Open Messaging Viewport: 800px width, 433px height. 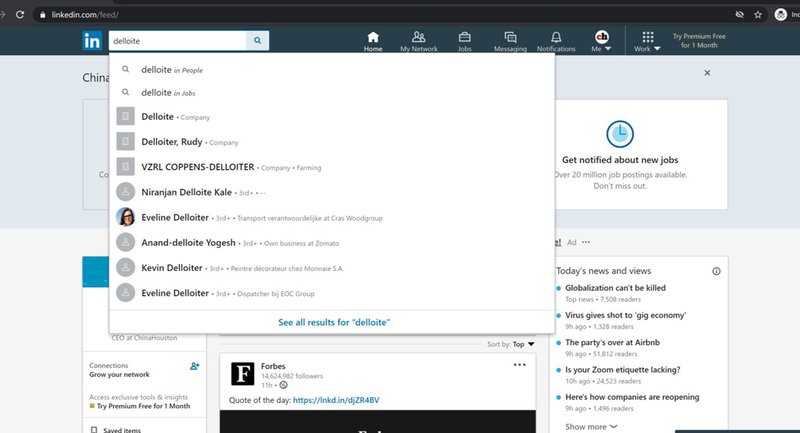510,41
